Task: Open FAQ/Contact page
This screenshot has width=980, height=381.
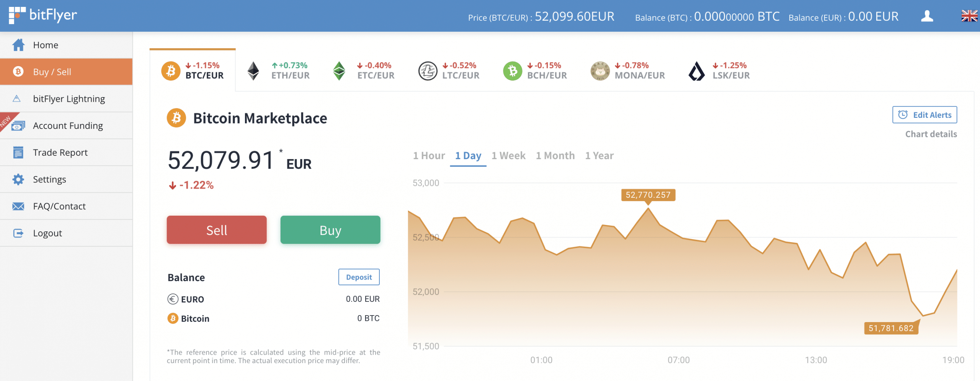Action: coord(66,206)
